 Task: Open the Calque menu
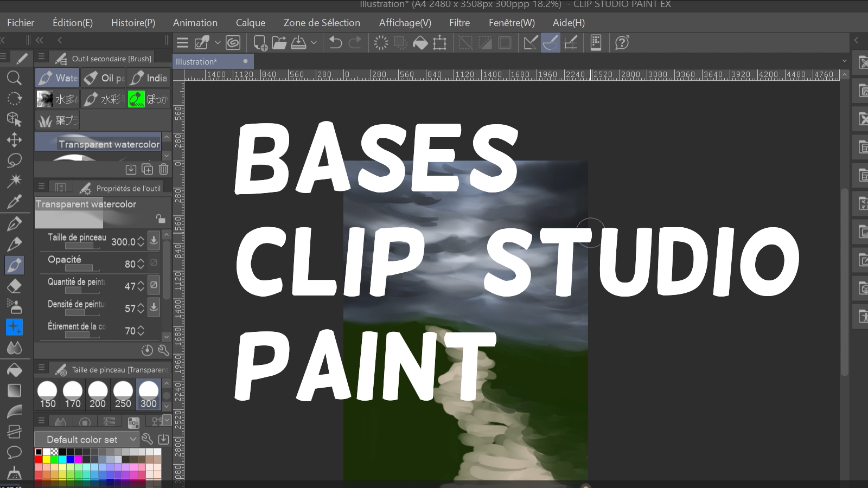click(x=250, y=23)
